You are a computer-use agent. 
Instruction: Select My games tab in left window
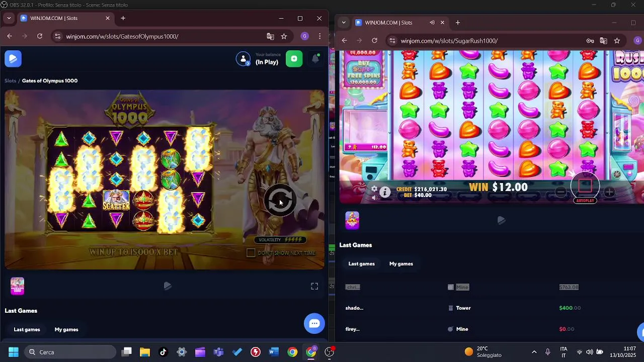coord(66,329)
